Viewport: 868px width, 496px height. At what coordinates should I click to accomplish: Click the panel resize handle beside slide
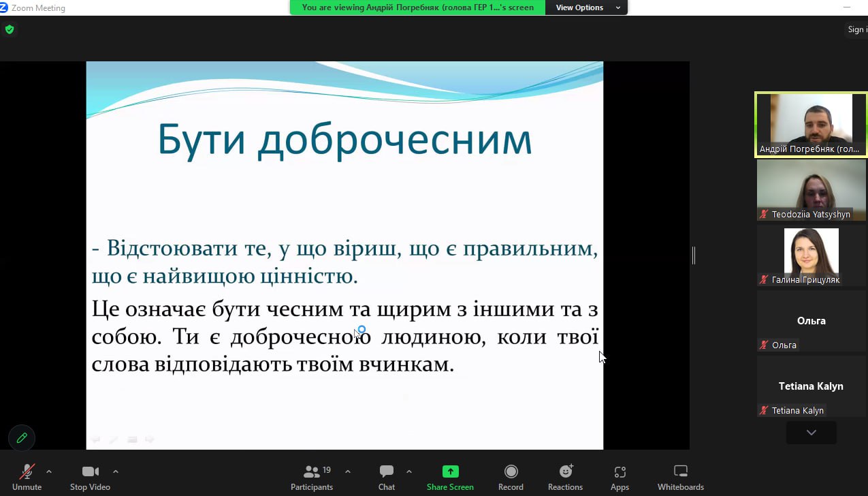point(694,255)
